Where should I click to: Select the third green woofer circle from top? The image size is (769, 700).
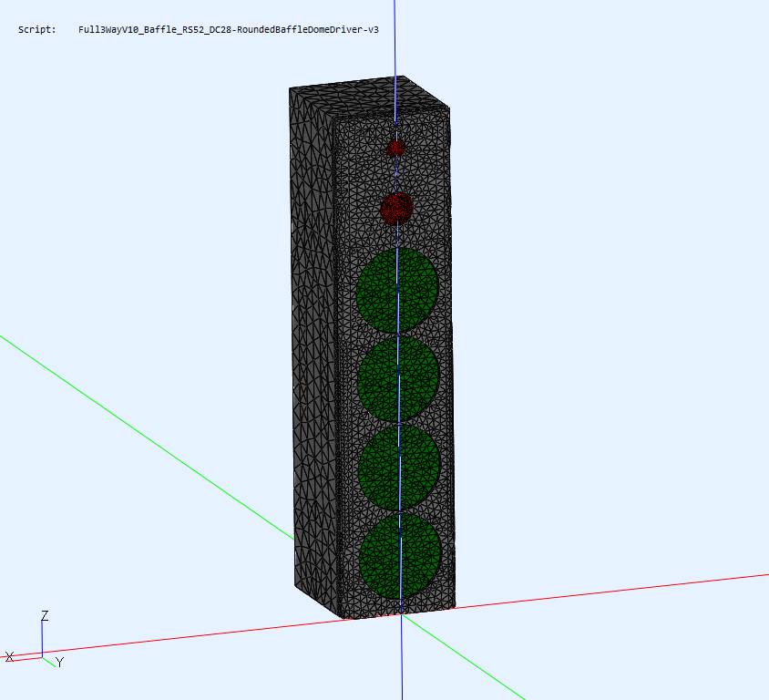399,467
